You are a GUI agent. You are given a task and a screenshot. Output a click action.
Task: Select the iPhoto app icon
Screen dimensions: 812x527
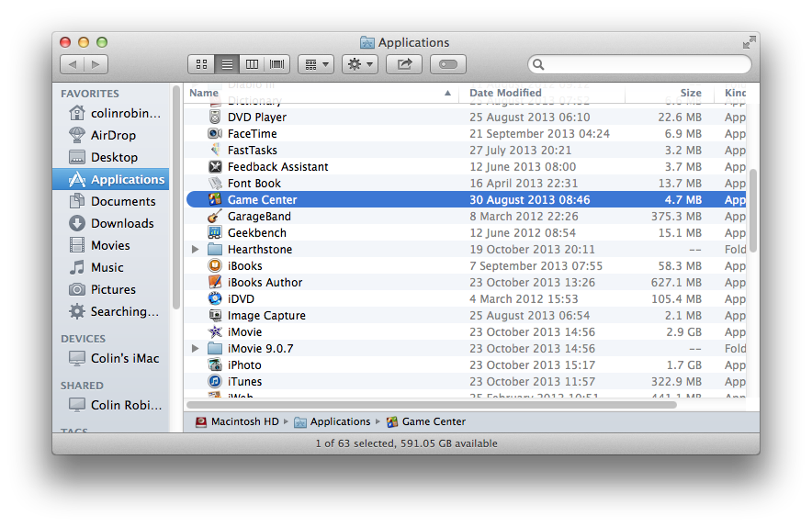pos(215,365)
